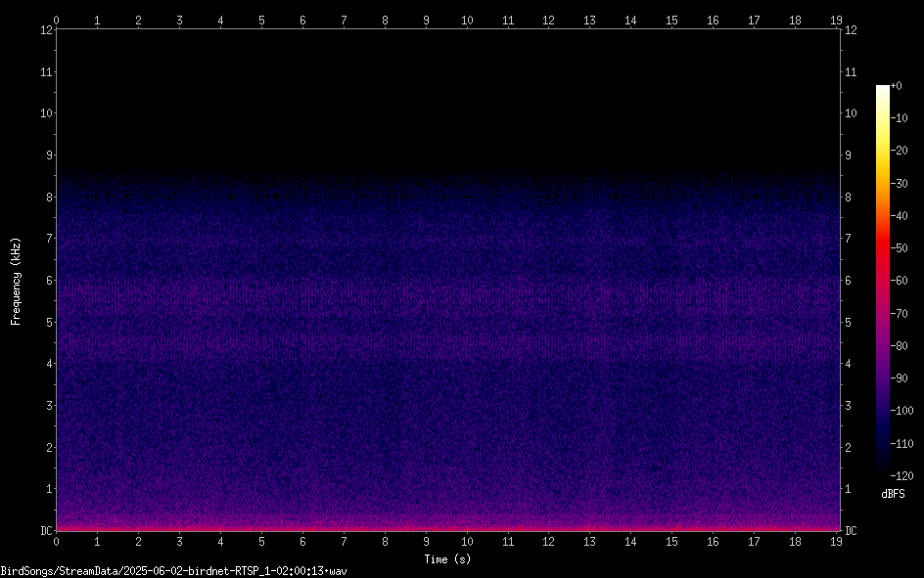The width and height of the screenshot is (924, 578).
Task: Click the "15" label on the top time axis
Action: (671, 21)
